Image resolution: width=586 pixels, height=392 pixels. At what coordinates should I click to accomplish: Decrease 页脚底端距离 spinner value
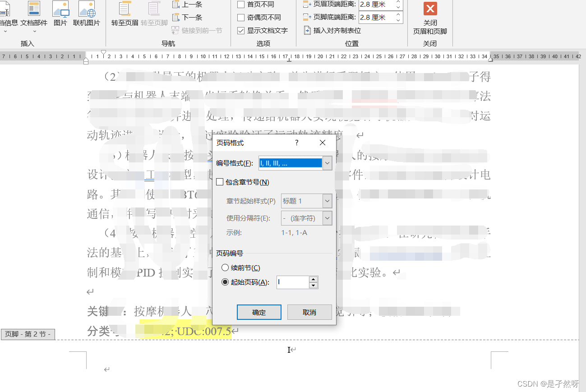(398, 20)
